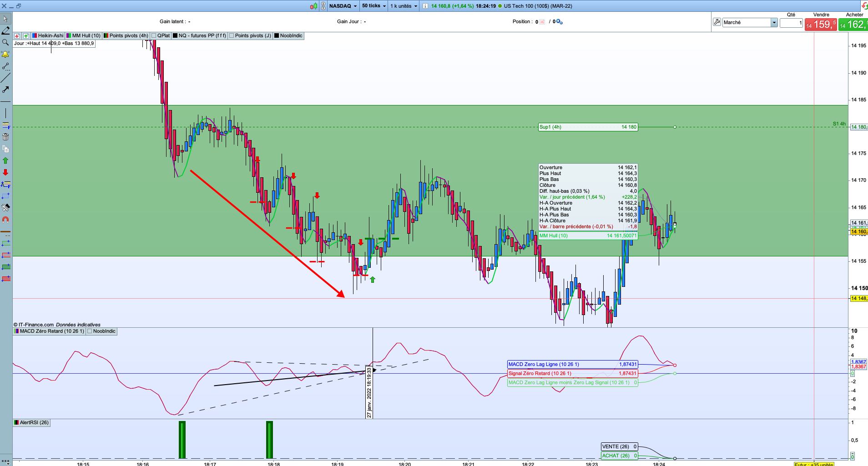868x466 pixels.
Task: Click the VENTE (26) value label
Action: 619,447
